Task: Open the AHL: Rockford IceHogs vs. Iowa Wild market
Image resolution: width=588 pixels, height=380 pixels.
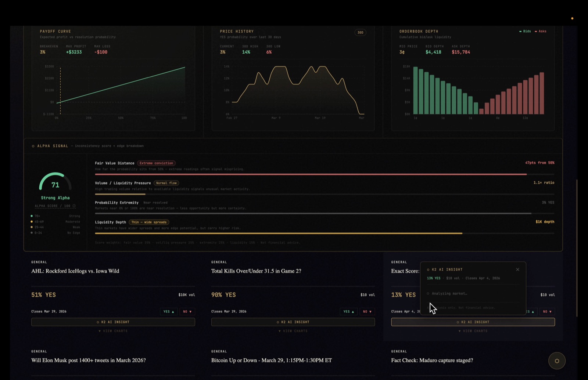Action: 75,271
